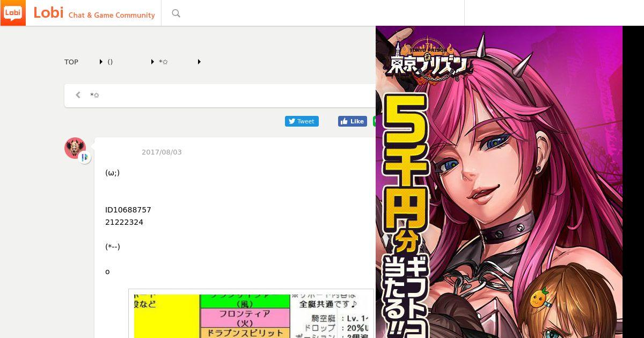This screenshot has width=644, height=338.
Task: Click the back chevron arrow in title bar
Action: tap(78, 95)
